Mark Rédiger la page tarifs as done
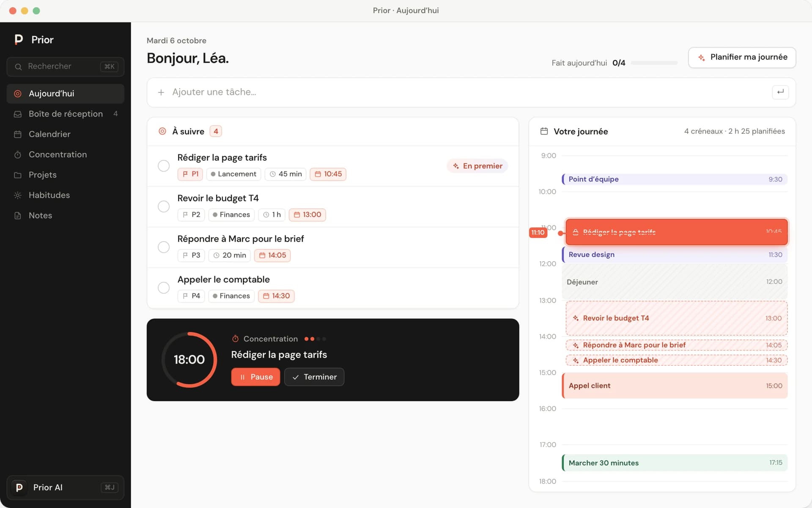 click(164, 166)
